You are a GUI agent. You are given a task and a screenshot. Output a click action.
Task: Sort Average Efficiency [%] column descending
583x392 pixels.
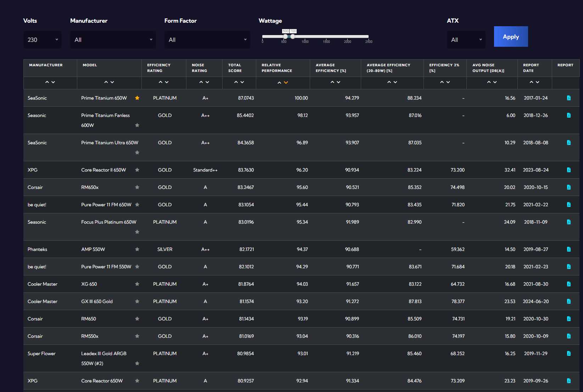(x=338, y=82)
